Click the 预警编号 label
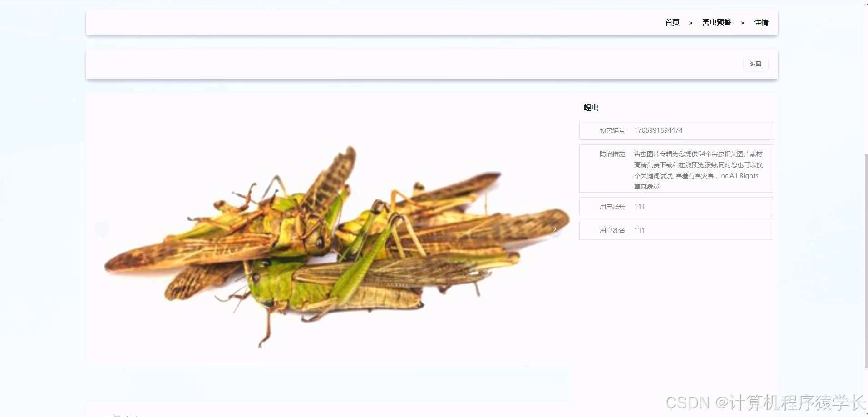868x417 pixels. 612,130
